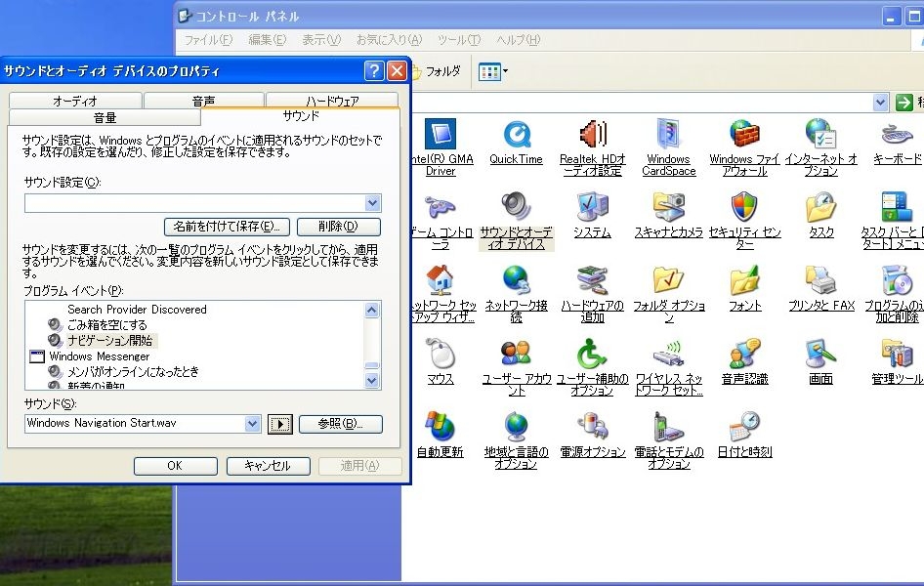Click the フォルダ toolbar button
This screenshot has height=586, width=924.
tap(436, 71)
